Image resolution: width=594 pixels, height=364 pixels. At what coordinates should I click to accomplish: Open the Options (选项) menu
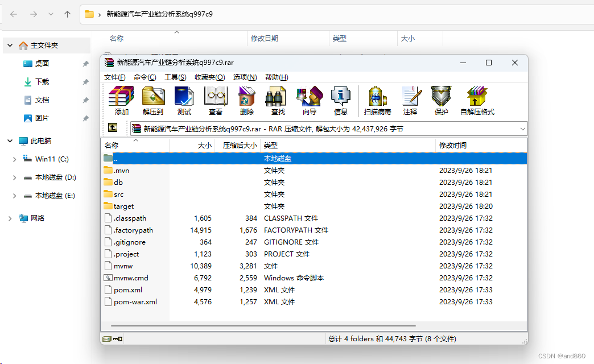(x=245, y=77)
